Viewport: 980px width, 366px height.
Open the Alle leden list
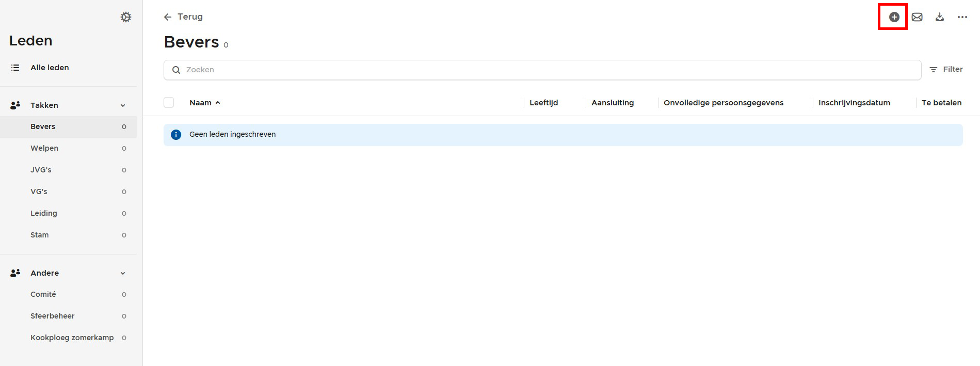(x=50, y=68)
